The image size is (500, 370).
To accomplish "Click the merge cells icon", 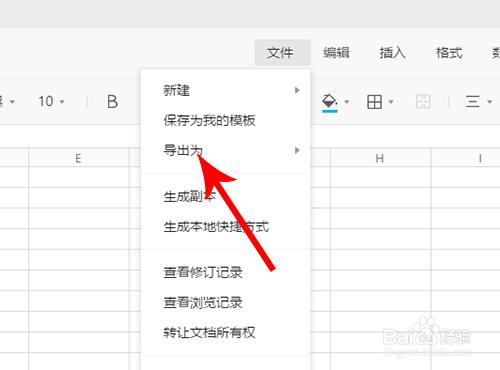I will [x=423, y=101].
